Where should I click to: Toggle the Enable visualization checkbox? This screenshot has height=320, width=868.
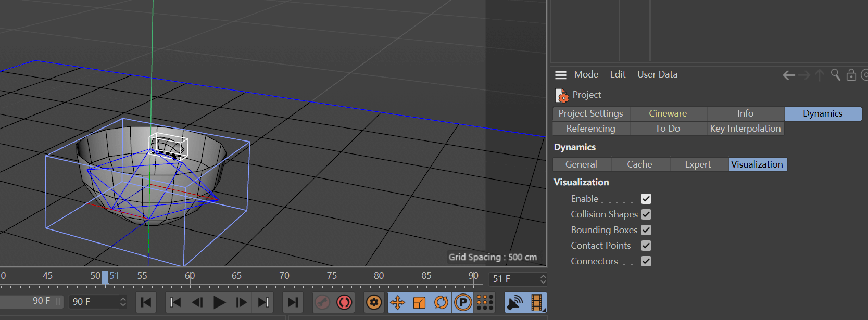(x=646, y=199)
